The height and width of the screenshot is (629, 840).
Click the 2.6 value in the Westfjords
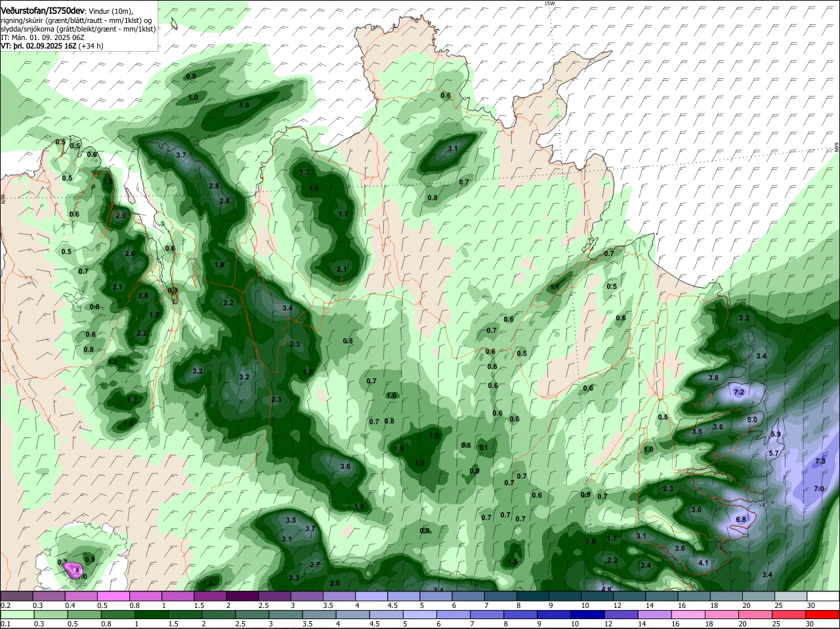coord(129,253)
